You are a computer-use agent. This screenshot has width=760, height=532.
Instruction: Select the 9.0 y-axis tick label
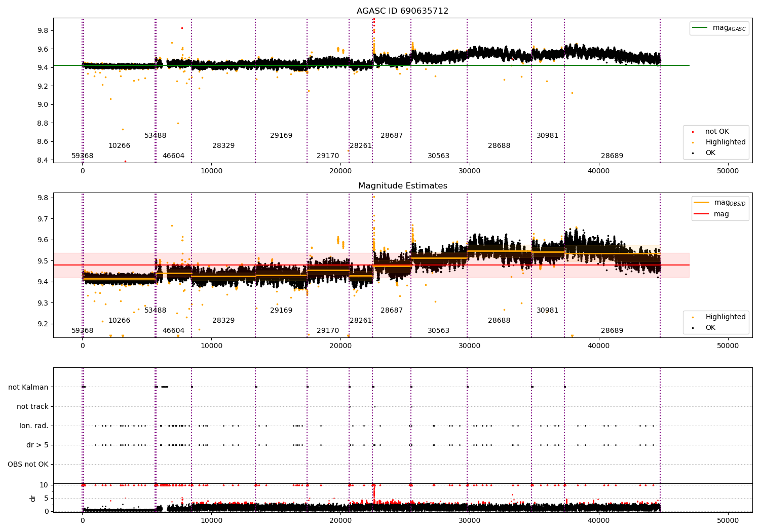pos(43,105)
